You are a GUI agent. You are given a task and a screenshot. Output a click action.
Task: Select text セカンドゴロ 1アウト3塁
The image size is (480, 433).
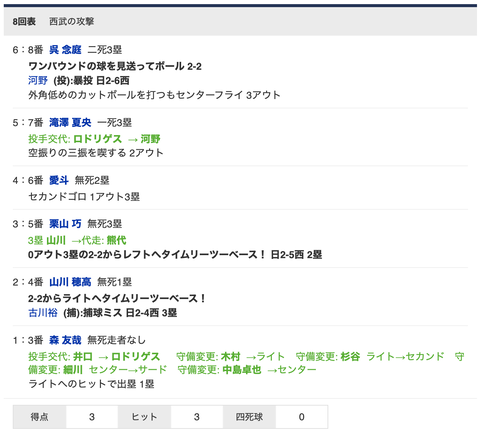84,197
